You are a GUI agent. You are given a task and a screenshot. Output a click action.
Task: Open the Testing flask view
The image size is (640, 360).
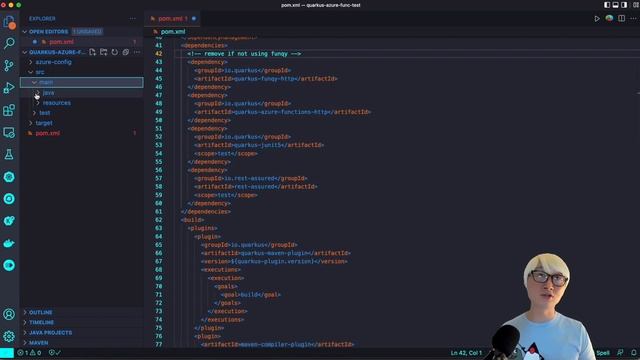pyautogui.click(x=9, y=154)
